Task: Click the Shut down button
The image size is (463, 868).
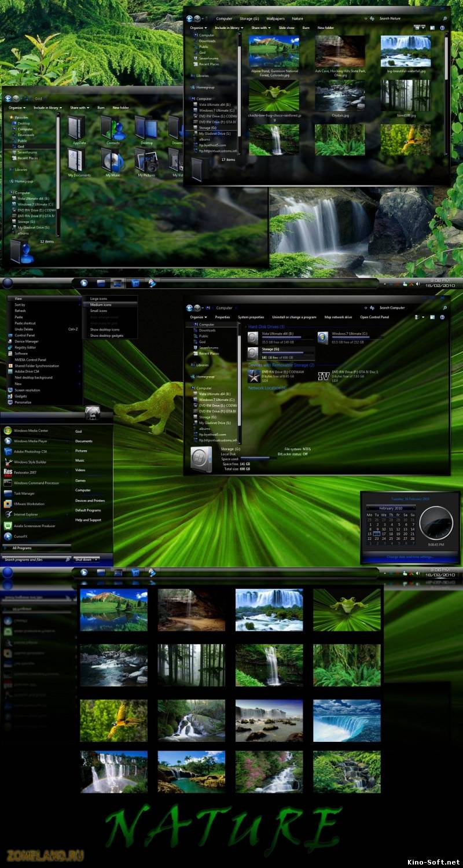Action: click(83, 560)
